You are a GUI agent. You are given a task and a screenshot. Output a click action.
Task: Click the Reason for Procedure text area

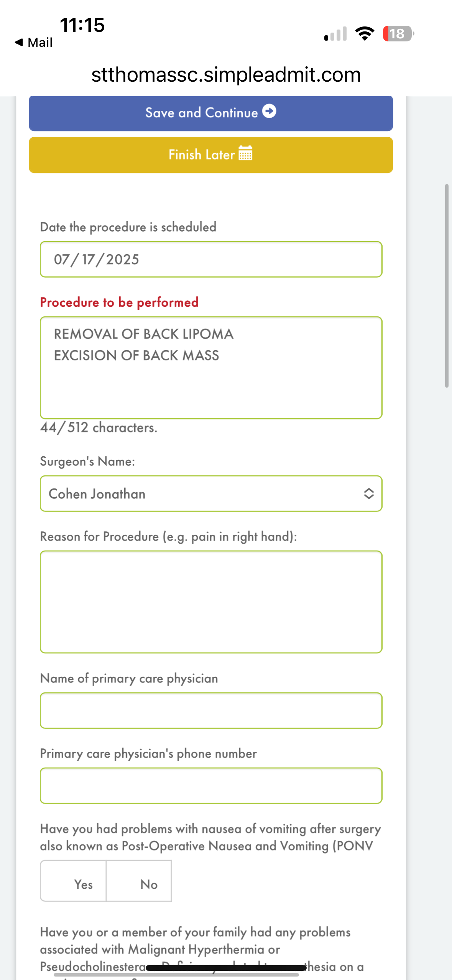point(211,602)
